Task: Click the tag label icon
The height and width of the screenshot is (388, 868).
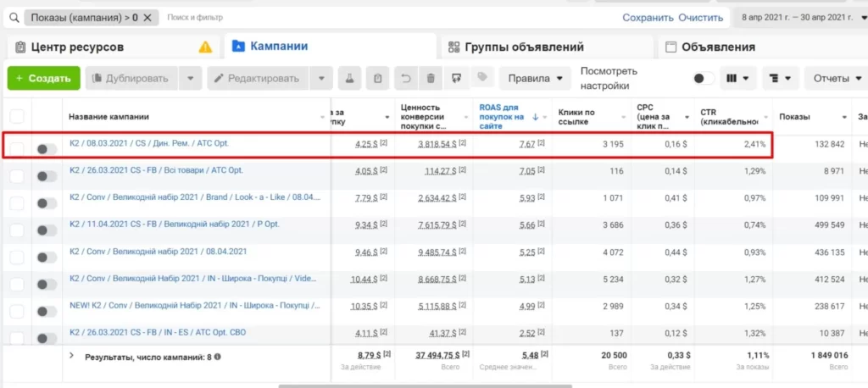Action: coord(482,77)
